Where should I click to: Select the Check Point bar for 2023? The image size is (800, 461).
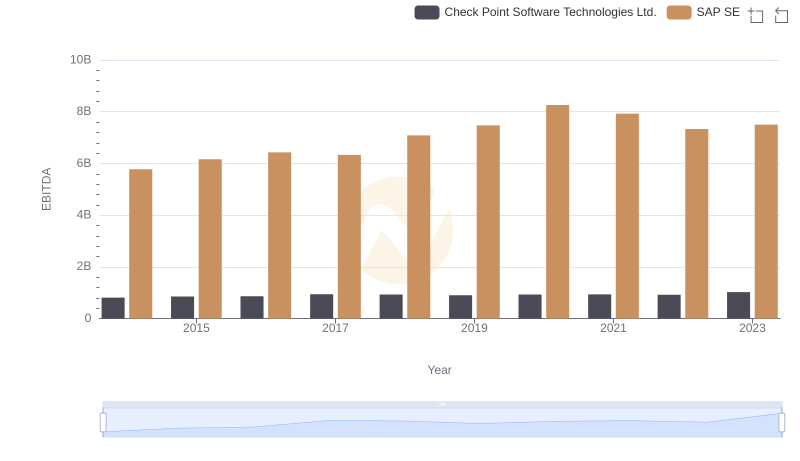(x=738, y=305)
